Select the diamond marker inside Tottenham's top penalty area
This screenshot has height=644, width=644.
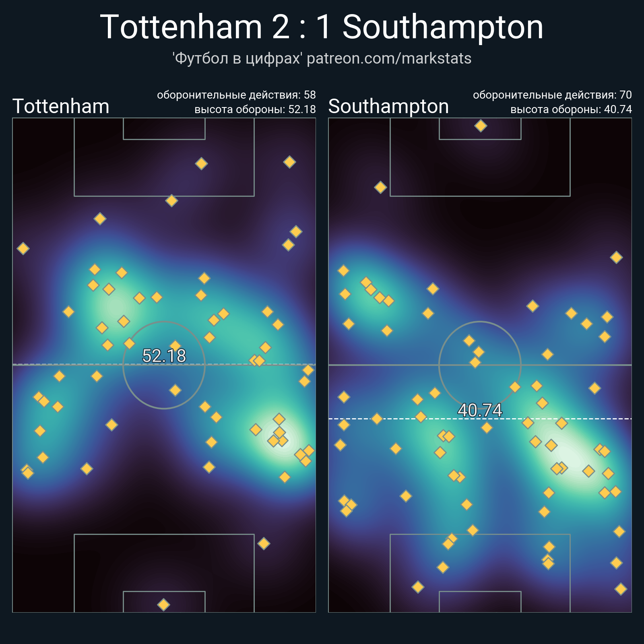click(x=201, y=163)
